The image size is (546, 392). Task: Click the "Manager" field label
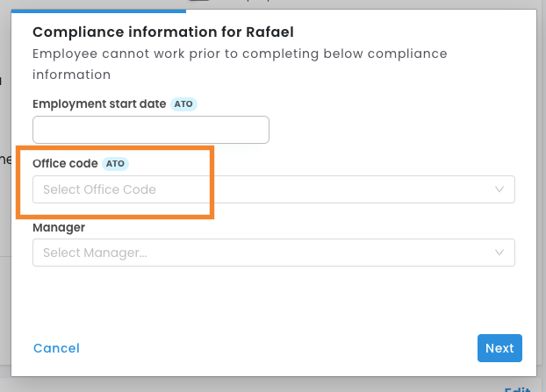(x=59, y=227)
